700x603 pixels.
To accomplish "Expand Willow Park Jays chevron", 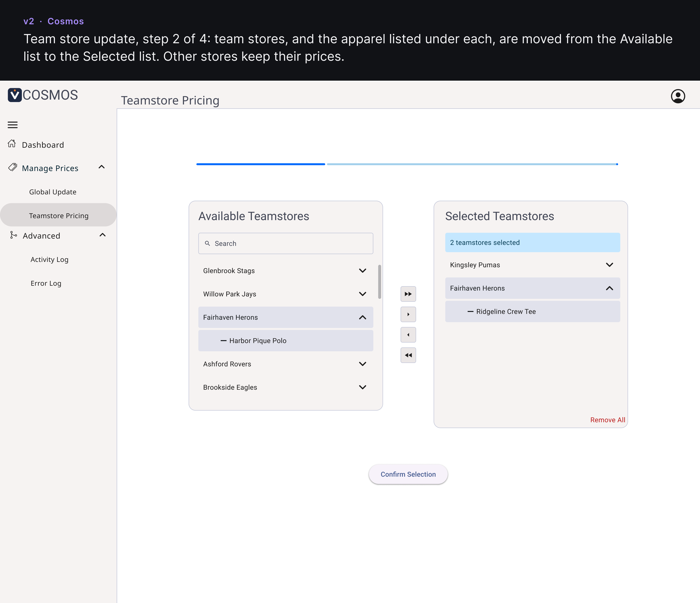I will click(x=362, y=294).
